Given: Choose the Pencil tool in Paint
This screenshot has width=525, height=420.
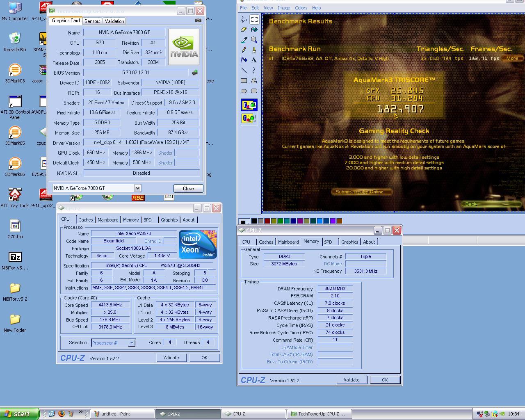Looking at the screenshot, I should tap(244, 50).
